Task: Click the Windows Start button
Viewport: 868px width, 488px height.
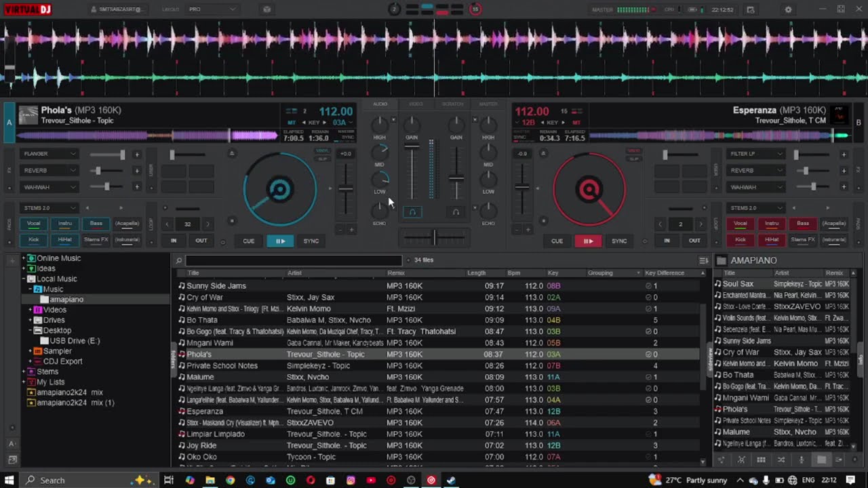Action: click(x=9, y=480)
